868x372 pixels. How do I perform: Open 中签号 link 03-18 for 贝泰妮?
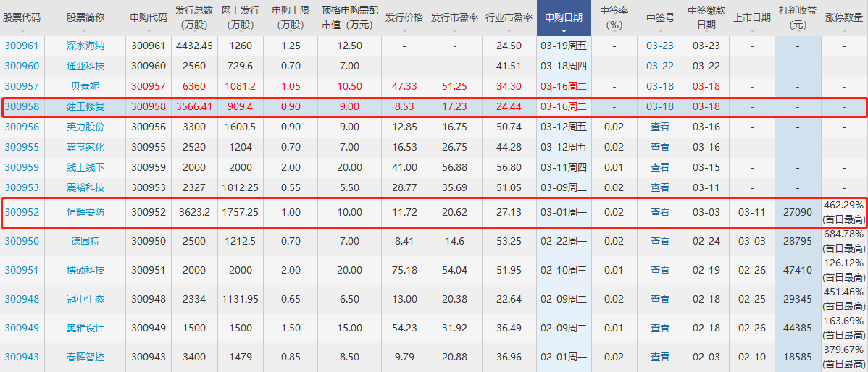point(660,86)
